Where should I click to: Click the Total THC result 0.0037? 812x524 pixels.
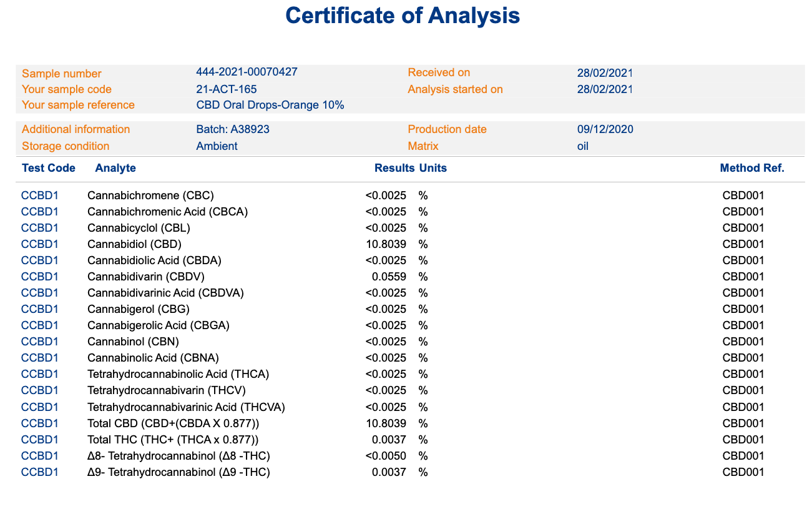(x=389, y=440)
